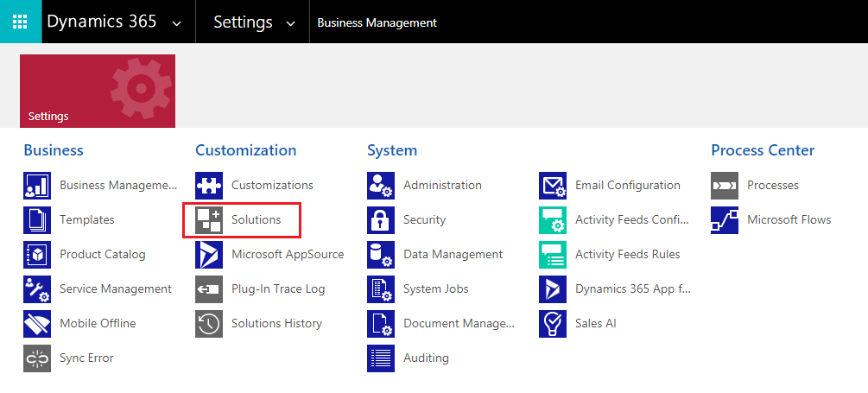868x393 pixels.
Task: Click the Plug-In Trace Log icon
Action: (209, 289)
